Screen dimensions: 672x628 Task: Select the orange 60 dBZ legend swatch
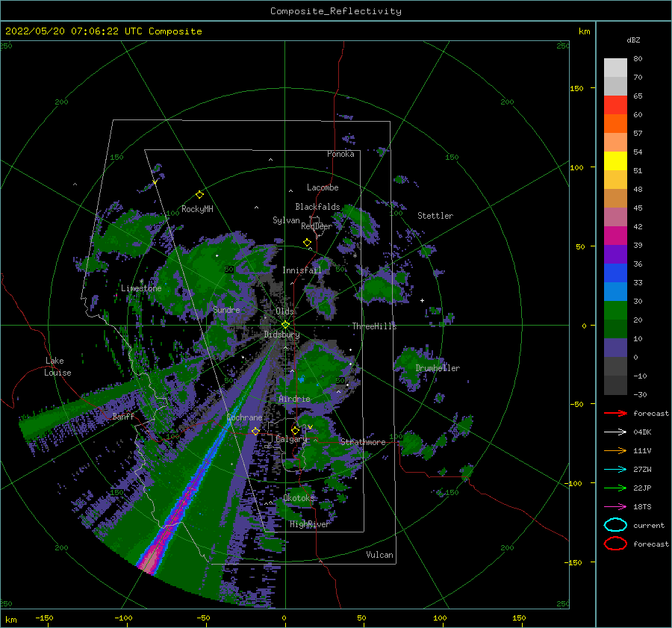pos(615,123)
